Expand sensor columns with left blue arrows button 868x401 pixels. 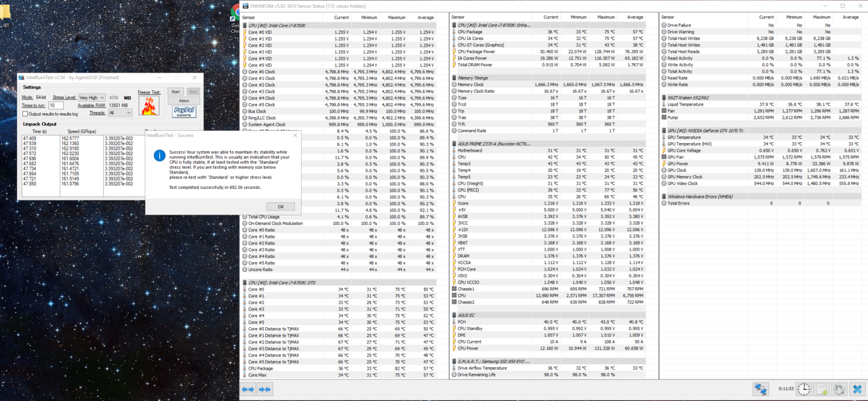(x=248, y=389)
